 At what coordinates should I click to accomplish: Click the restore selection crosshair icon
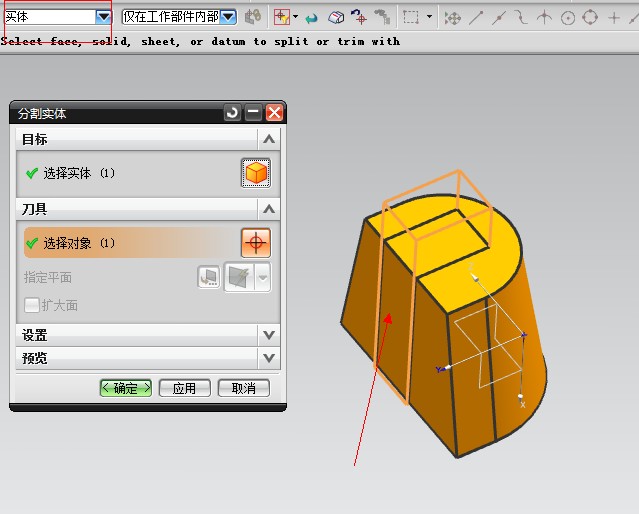pos(359,17)
